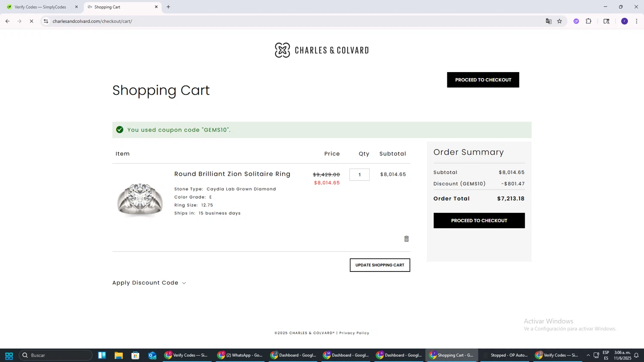Open the task view taskbar icon
This screenshot has width=644, height=362.
click(x=102, y=355)
